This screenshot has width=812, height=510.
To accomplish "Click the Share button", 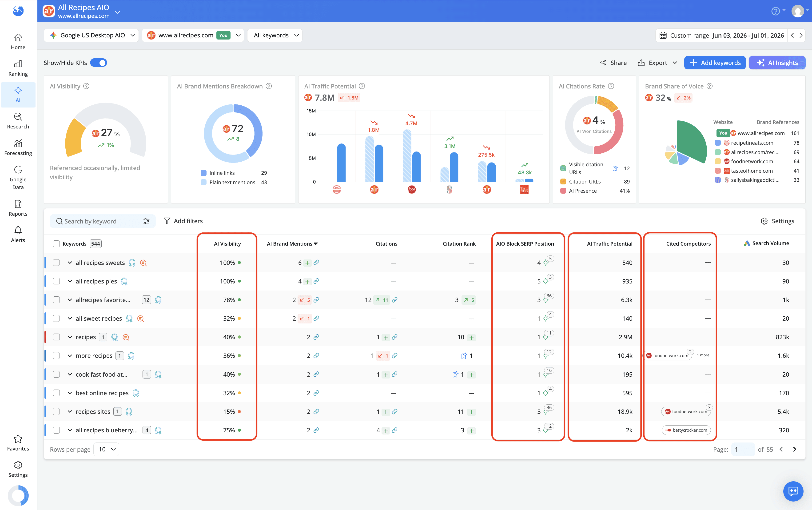I will pyautogui.click(x=613, y=63).
